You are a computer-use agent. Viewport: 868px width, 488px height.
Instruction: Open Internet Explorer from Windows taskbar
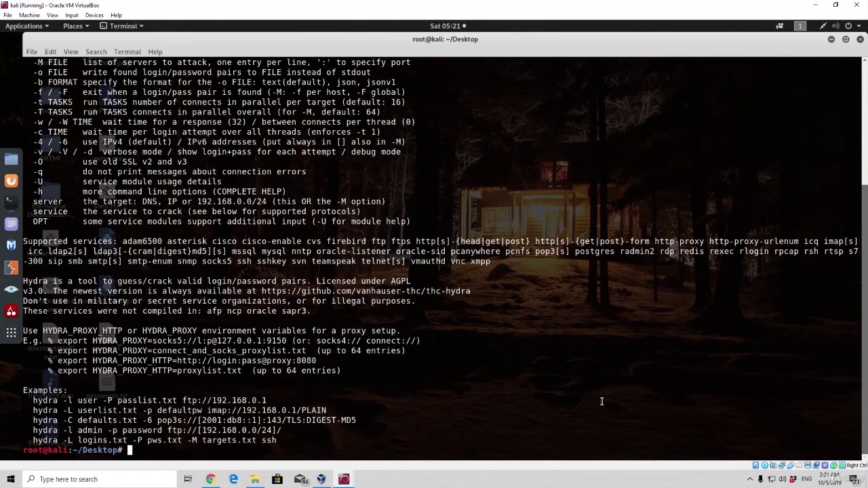point(233,479)
